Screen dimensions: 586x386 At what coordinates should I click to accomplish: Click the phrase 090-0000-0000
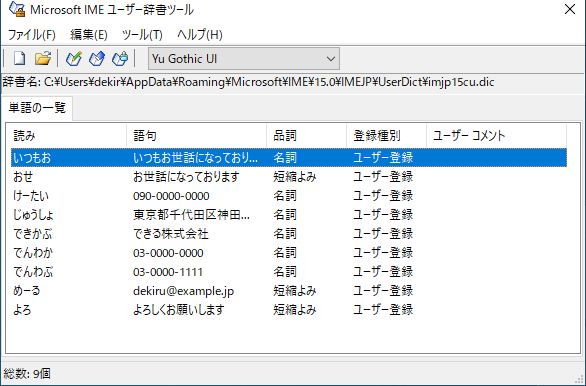pos(171,196)
